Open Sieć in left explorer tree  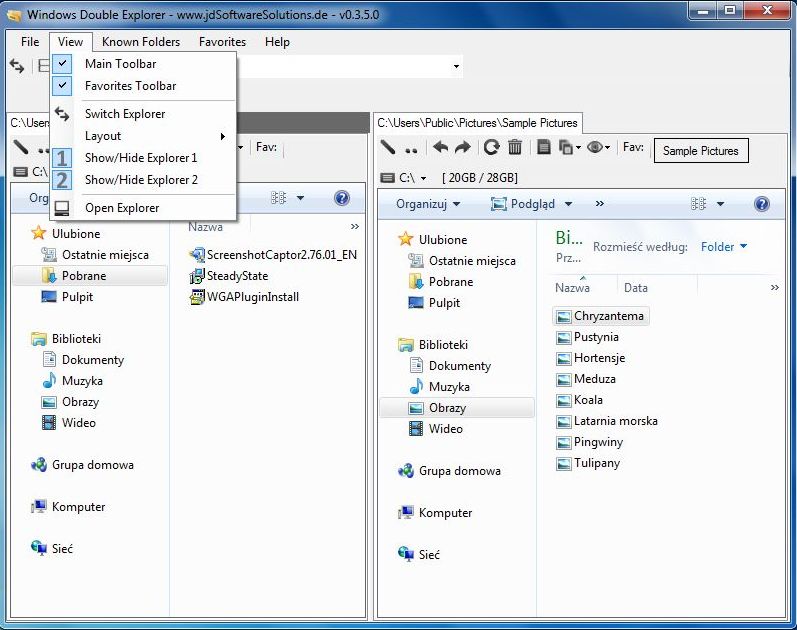[51, 549]
